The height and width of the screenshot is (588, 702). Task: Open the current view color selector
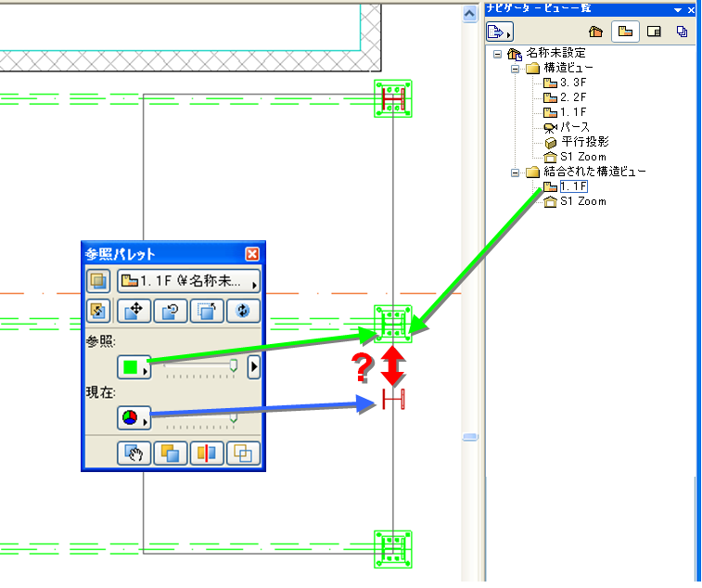(134, 418)
